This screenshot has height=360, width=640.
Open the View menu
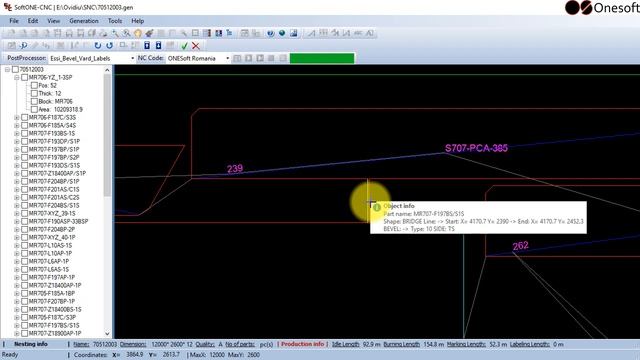pos(53,21)
